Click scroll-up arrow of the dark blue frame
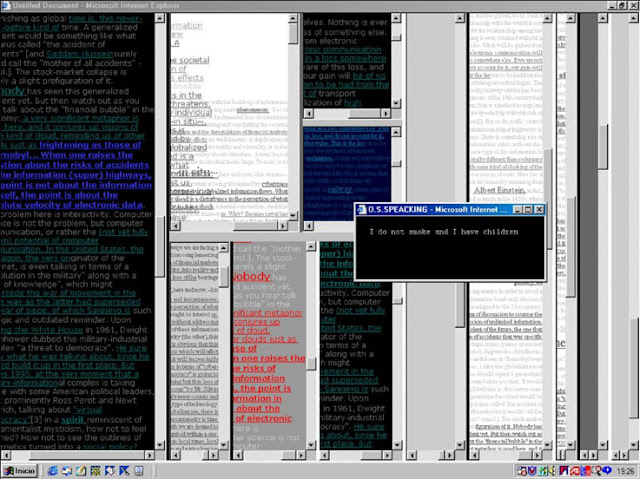The height and width of the screenshot is (479, 640). [396, 131]
